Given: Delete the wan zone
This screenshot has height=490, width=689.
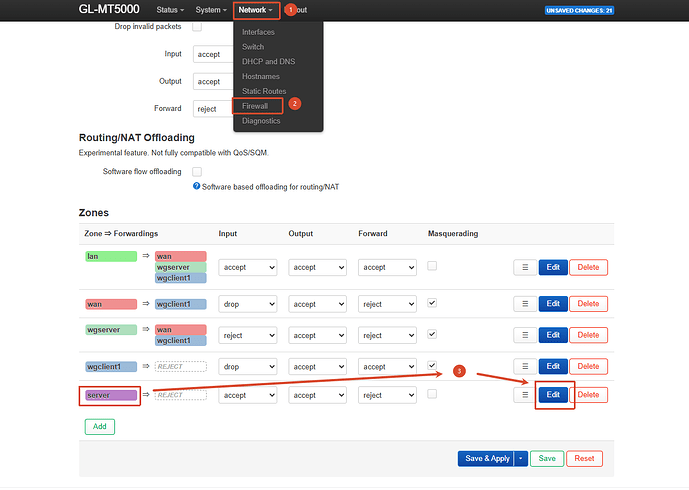Looking at the screenshot, I should [x=588, y=304].
